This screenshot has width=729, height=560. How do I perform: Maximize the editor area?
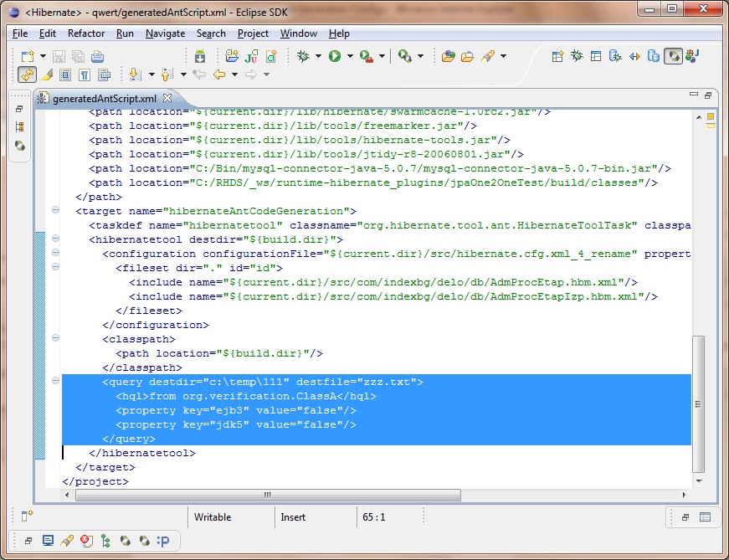pyautogui.click(x=708, y=95)
